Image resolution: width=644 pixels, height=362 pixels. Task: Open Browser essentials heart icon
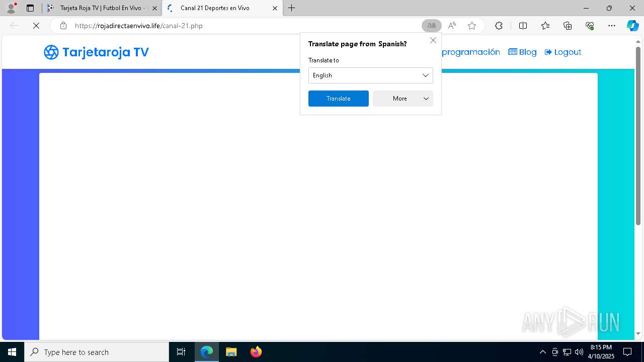pos(590,26)
